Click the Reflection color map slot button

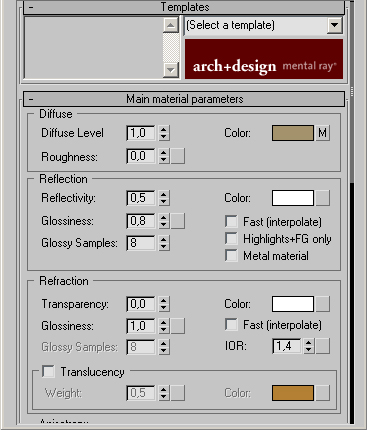tap(322, 198)
